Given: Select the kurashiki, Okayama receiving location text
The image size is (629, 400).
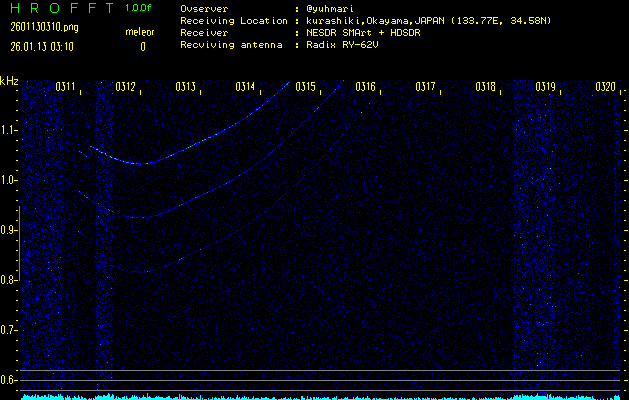Looking at the screenshot, I should pyautogui.click(x=426, y=20).
